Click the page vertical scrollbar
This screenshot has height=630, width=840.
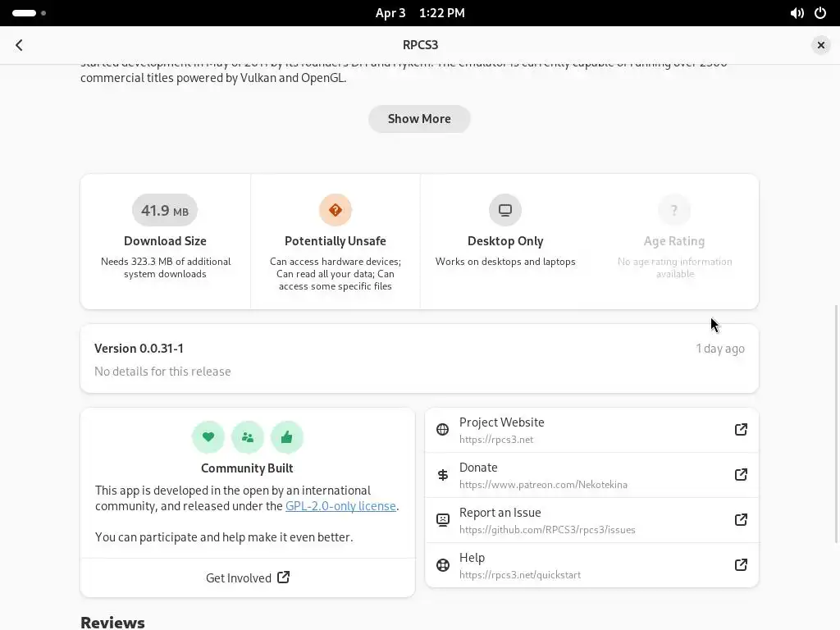(x=836, y=424)
